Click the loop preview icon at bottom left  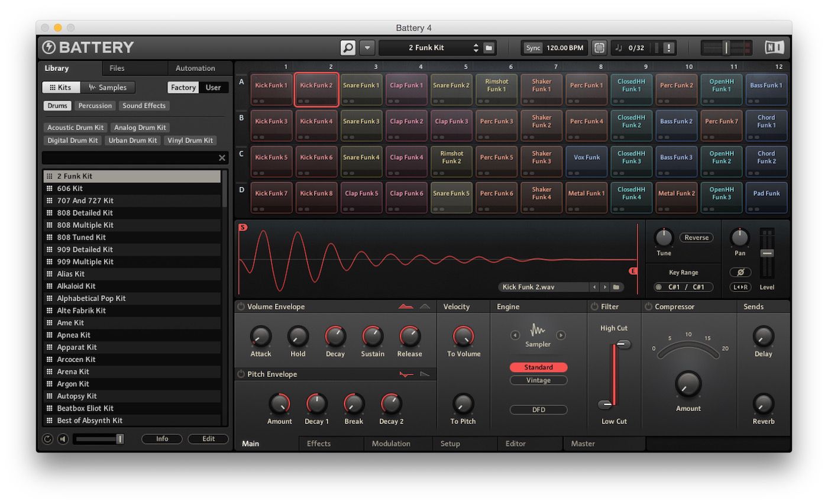pos(48,440)
